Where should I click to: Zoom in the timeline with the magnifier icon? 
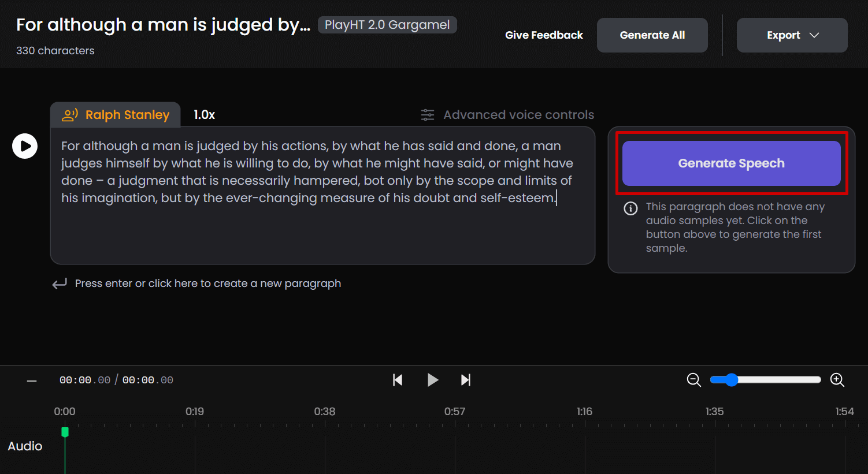(x=837, y=380)
